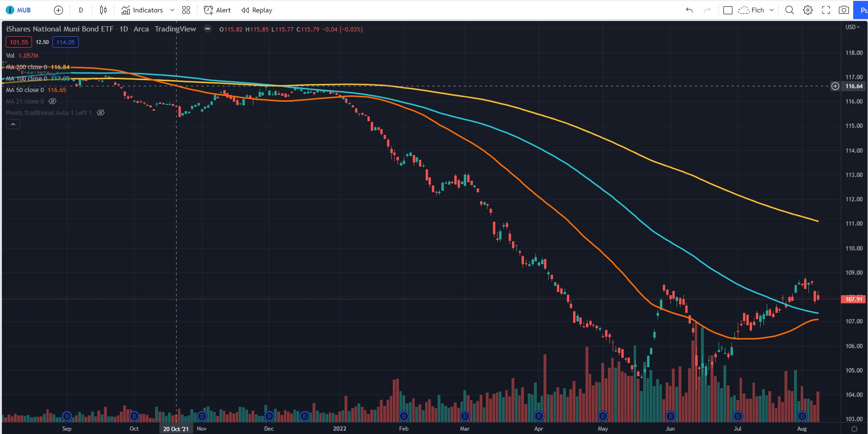Image resolution: width=868 pixels, height=434 pixels.
Task: Click the dividend marker below May
Action: pyautogui.click(x=603, y=416)
